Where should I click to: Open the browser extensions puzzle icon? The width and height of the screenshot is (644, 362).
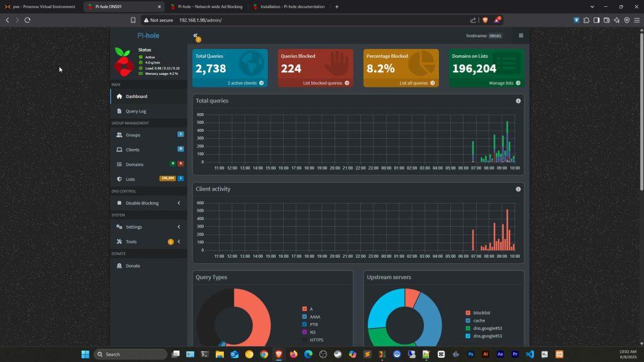pyautogui.click(x=587, y=19)
